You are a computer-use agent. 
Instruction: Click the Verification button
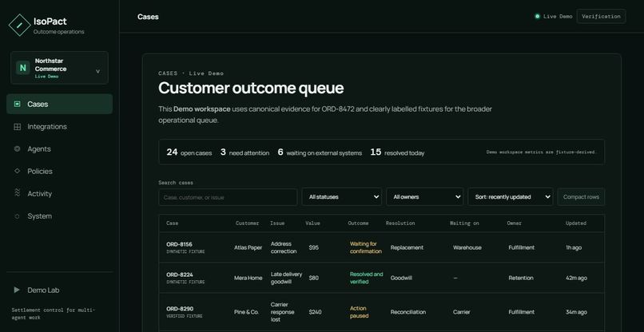pyautogui.click(x=601, y=17)
